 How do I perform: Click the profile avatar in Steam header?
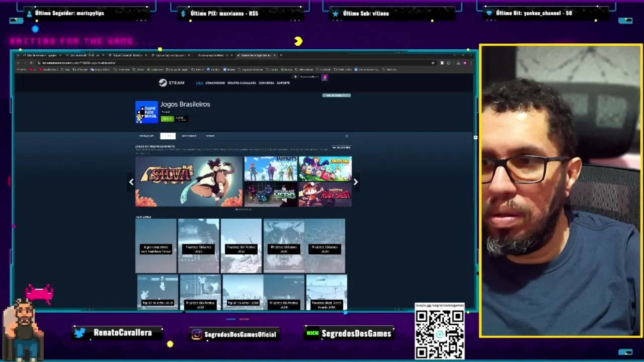click(325, 77)
